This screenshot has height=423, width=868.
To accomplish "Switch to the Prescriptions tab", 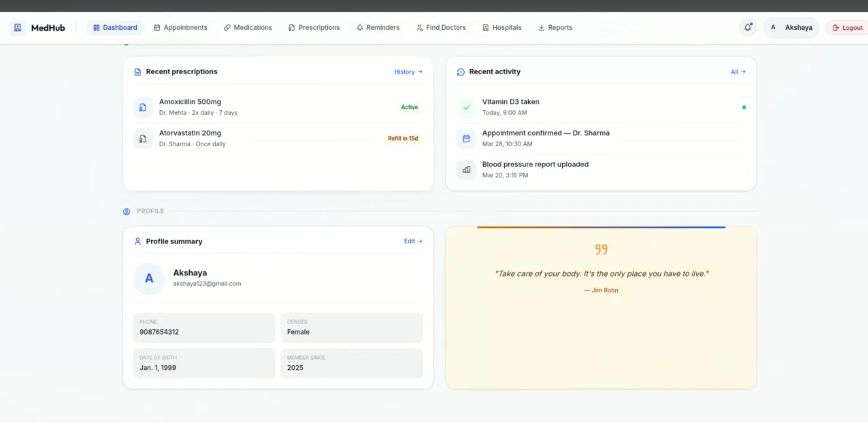I will (x=314, y=28).
